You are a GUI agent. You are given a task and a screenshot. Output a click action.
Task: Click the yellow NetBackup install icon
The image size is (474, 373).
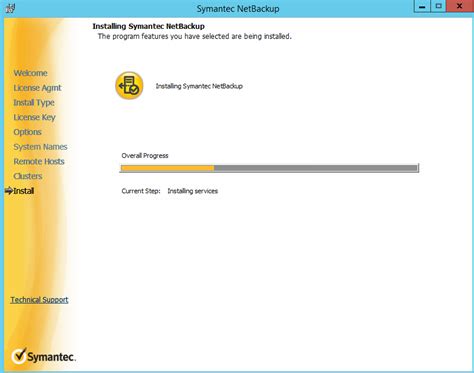(x=129, y=86)
